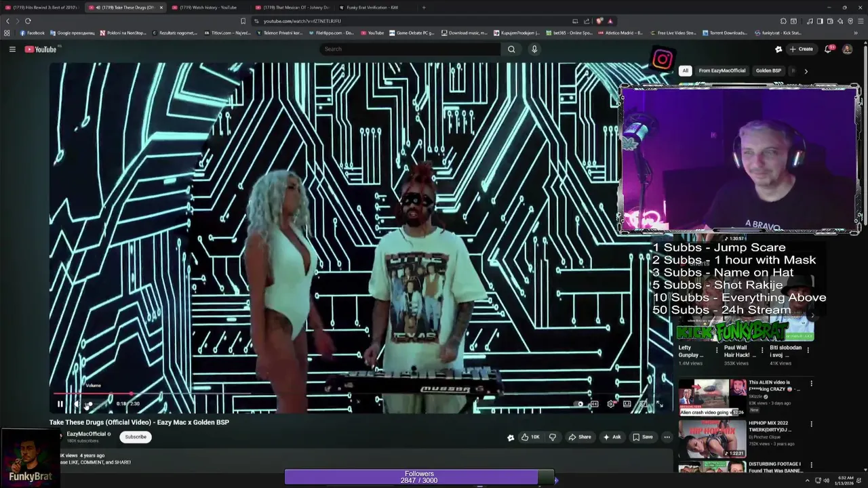This screenshot has width=868, height=488.
Task: Click the magnifier search button
Action: tap(511, 49)
